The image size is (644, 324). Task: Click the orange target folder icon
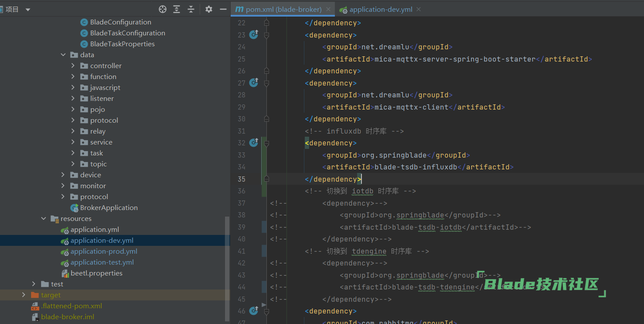(35, 295)
